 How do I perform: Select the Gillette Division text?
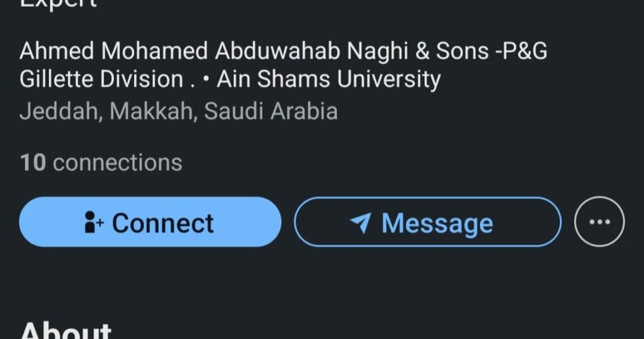[x=102, y=79]
